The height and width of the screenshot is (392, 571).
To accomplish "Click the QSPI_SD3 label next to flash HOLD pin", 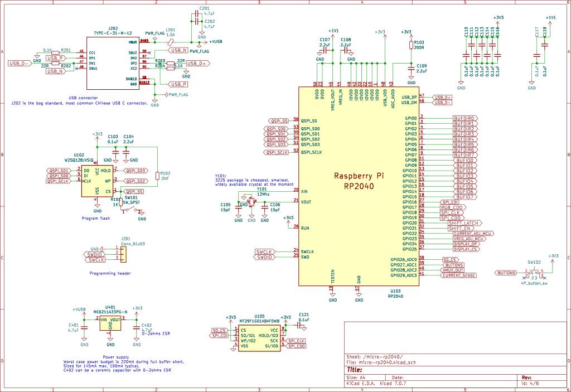I will point(136,171).
